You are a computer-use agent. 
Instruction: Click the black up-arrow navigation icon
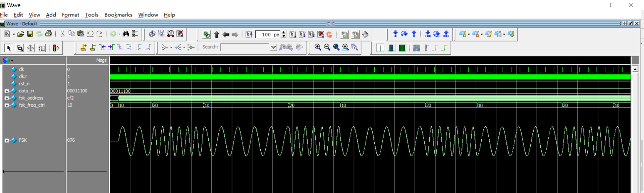216,35
